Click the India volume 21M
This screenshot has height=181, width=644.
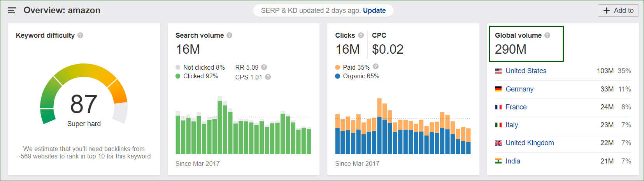coord(607,161)
